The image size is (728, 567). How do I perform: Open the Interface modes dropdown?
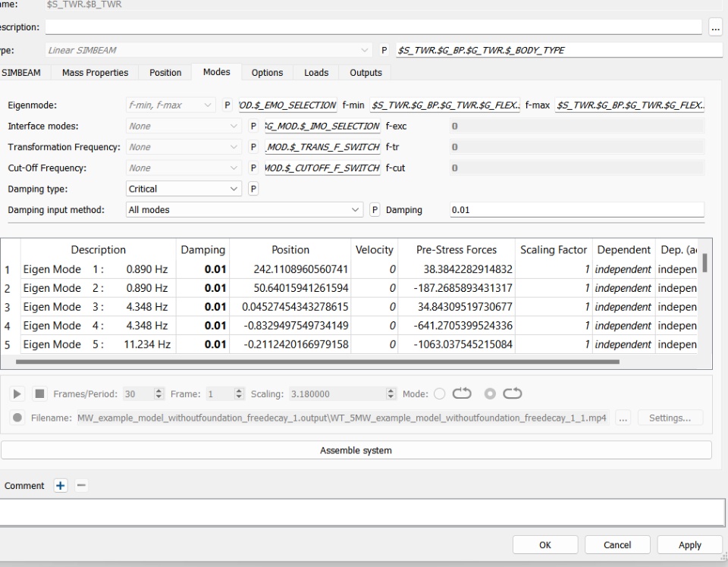184,126
